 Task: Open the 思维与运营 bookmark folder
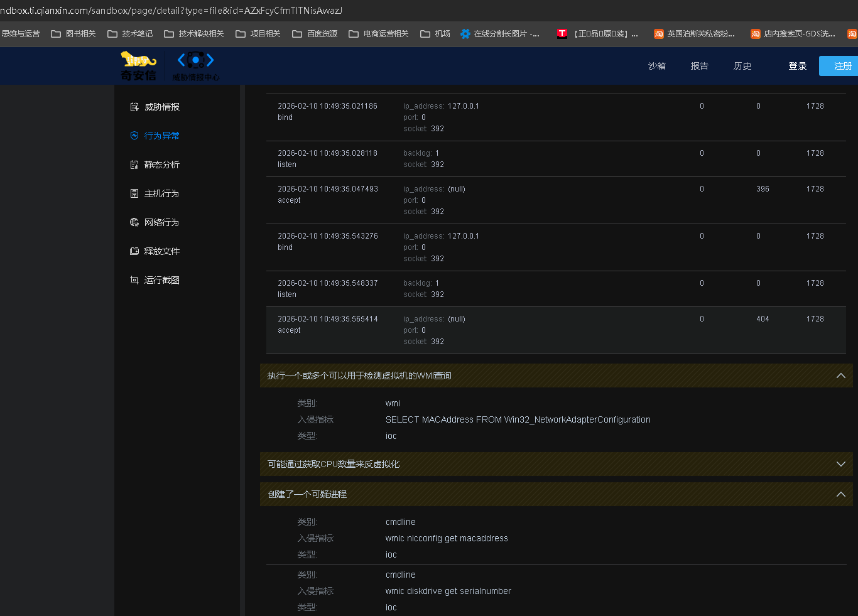pyautogui.click(x=20, y=34)
